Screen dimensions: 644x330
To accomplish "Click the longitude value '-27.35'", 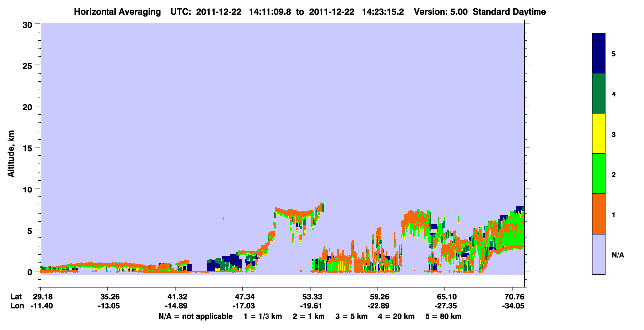I will click(x=445, y=306).
